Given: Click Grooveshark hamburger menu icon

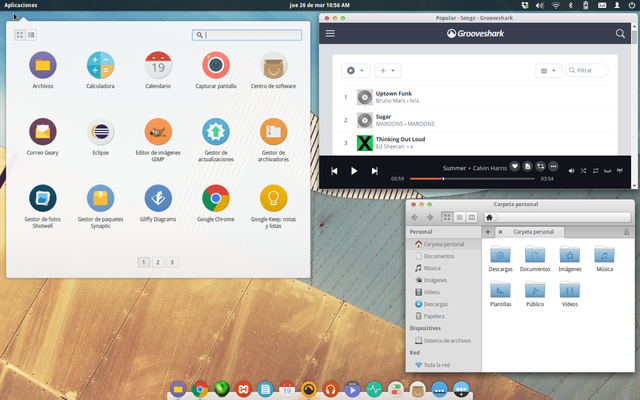Looking at the screenshot, I should point(330,33).
